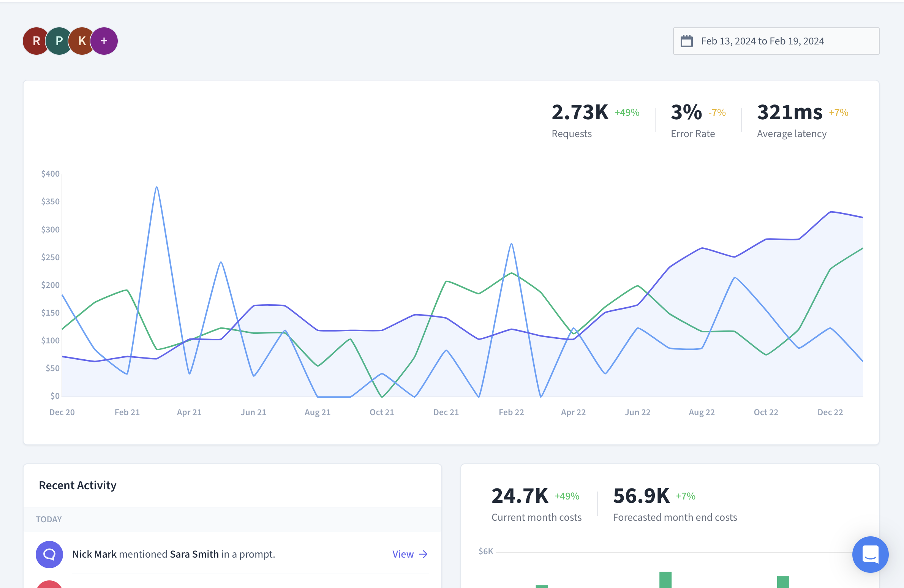Click the 24.7K Current month costs value
This screenshot has width=904, height=588.
tap(520, 496)
